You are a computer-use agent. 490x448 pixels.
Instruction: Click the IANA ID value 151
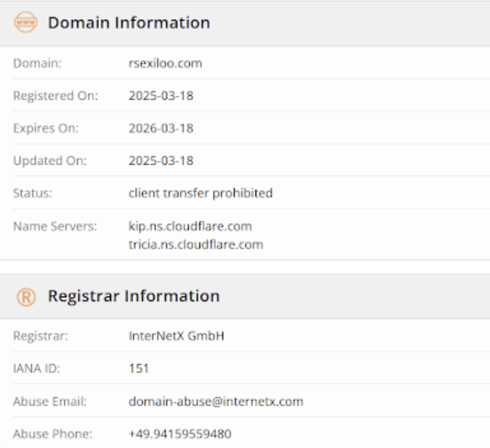(x=139, y=369)
